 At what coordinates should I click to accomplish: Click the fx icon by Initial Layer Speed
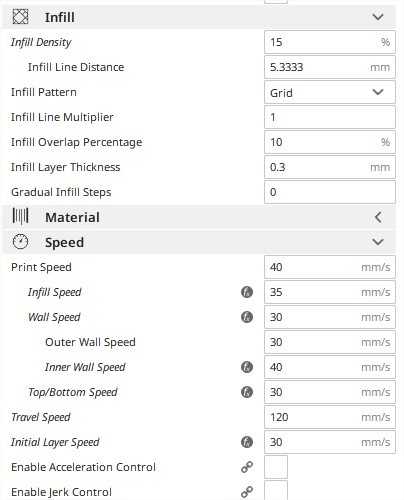(x=247, y=442)
